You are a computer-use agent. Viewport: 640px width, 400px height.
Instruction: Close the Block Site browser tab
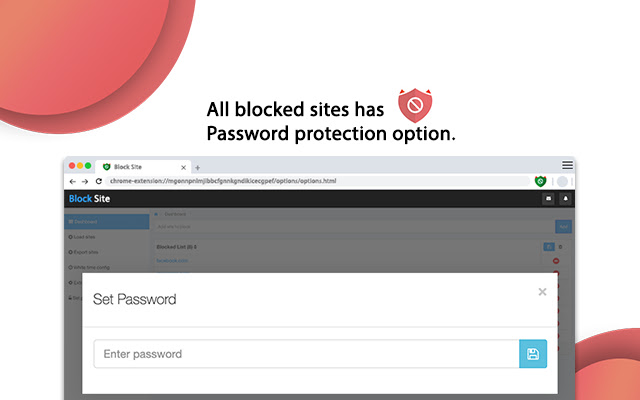point(181,166)
